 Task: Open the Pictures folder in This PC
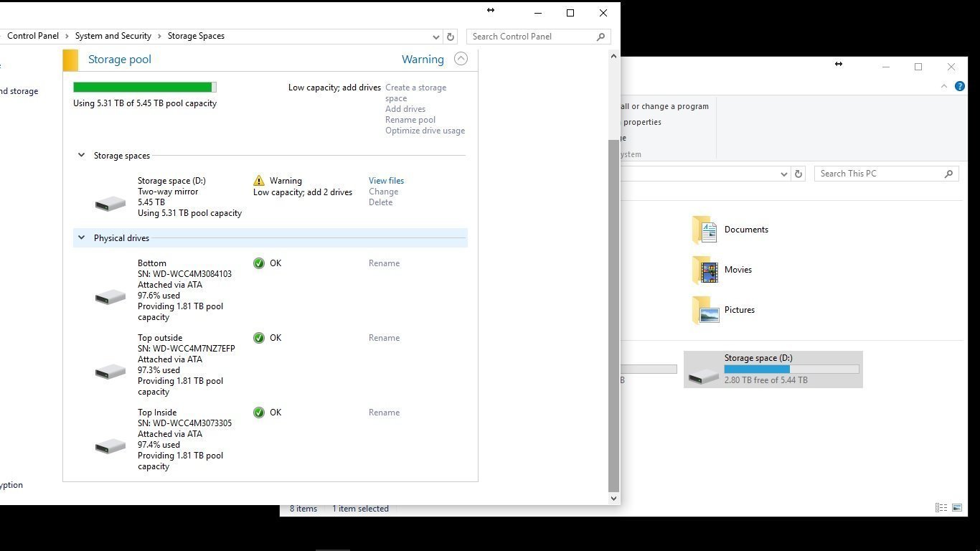tap(724, 310)
